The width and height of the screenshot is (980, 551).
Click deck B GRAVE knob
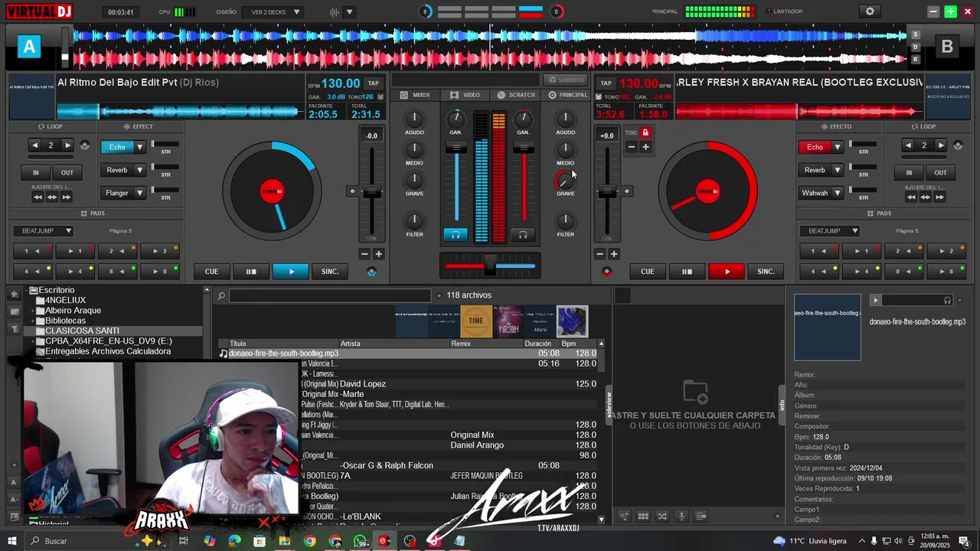pyautogui.click(x=565, y=181)
